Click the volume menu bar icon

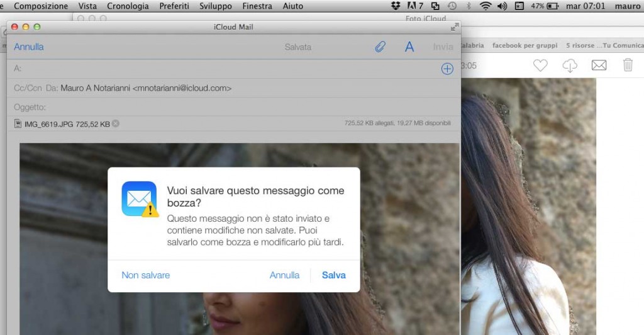[502, 6]
